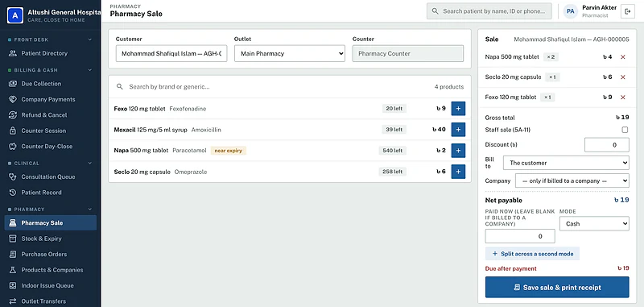Click the Customer input field
Image resolution: width=644 pixels, height=307 pixels.
171,53
